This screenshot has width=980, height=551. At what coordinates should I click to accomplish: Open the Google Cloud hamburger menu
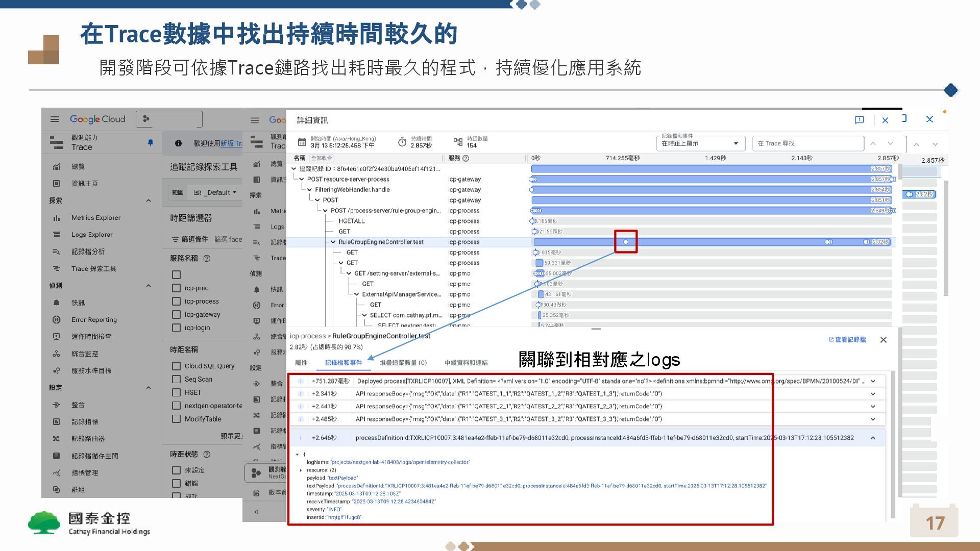(55, 119)
